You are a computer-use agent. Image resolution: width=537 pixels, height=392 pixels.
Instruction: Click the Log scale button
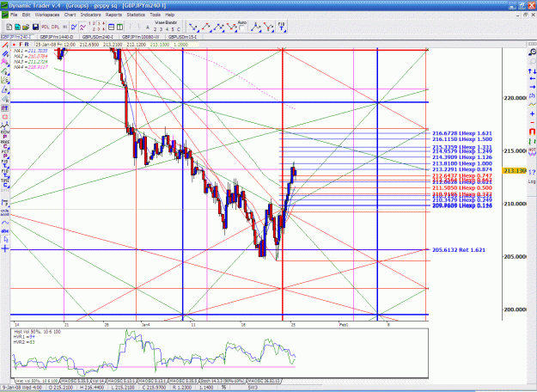point(532,181)
